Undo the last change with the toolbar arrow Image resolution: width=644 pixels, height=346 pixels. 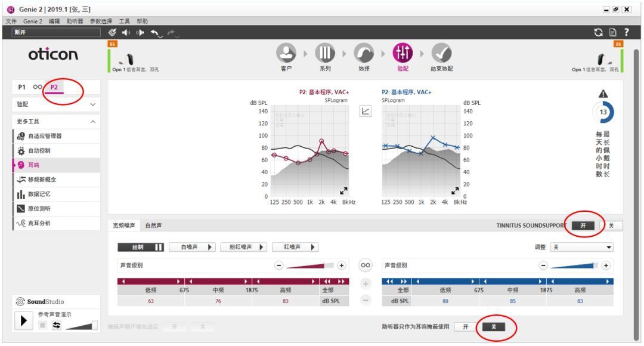pos(156,33)
